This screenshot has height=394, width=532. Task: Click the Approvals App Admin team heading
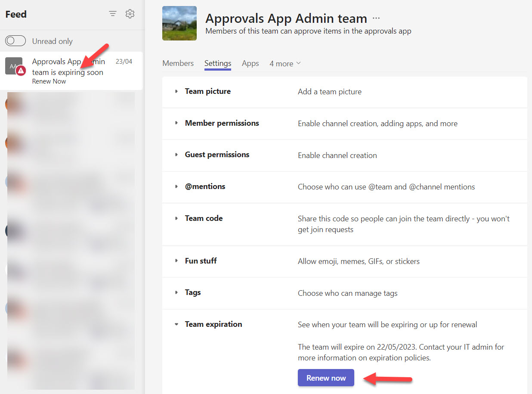point(286,19)
